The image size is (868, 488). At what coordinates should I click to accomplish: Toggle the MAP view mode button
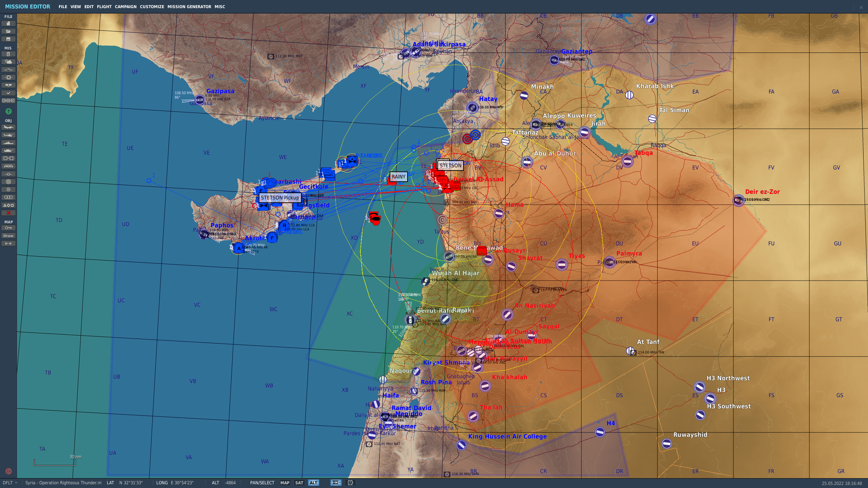[285, 483]
